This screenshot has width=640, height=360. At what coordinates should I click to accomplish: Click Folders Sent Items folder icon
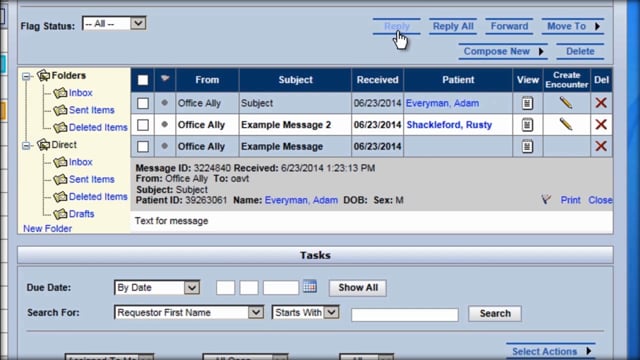(x=60, y=110)
